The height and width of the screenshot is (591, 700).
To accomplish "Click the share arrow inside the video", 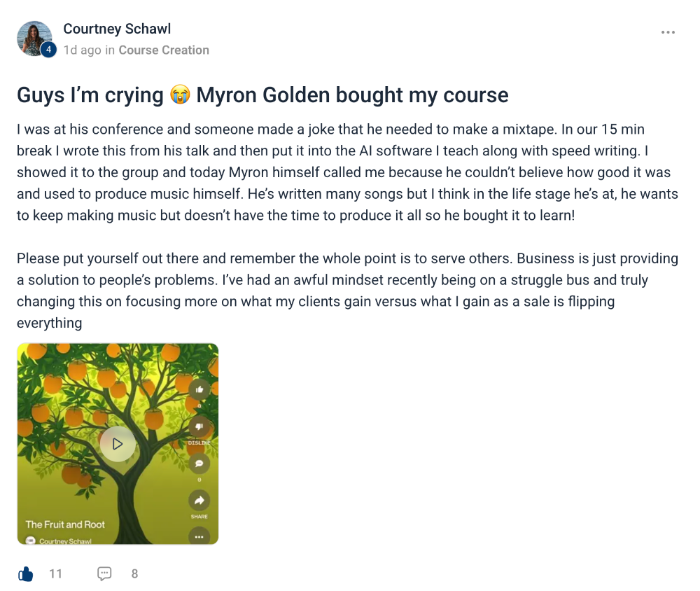I will click(x=199, y=500).
